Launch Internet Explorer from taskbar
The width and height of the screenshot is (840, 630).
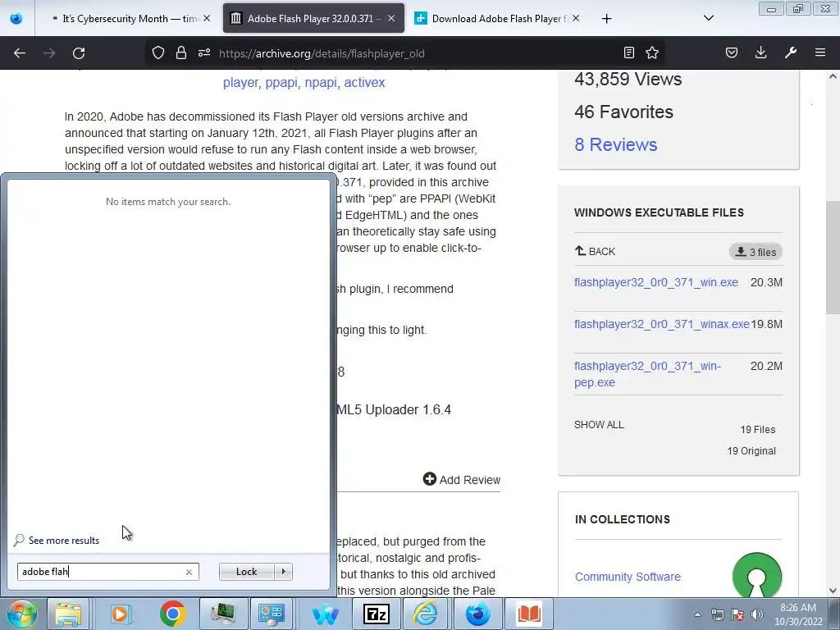click(x=426, y=614)
